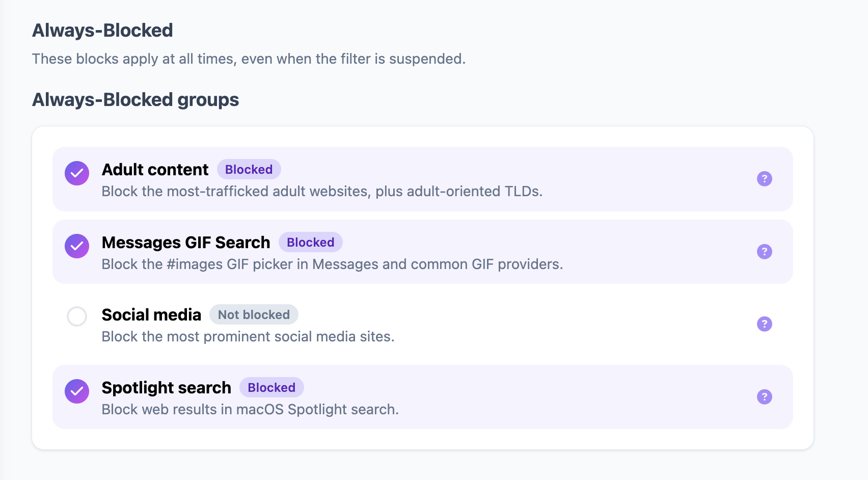868x480 pixels.
Task: Click the Blocked badge beside Messages GIF Search
Action: 310,243
